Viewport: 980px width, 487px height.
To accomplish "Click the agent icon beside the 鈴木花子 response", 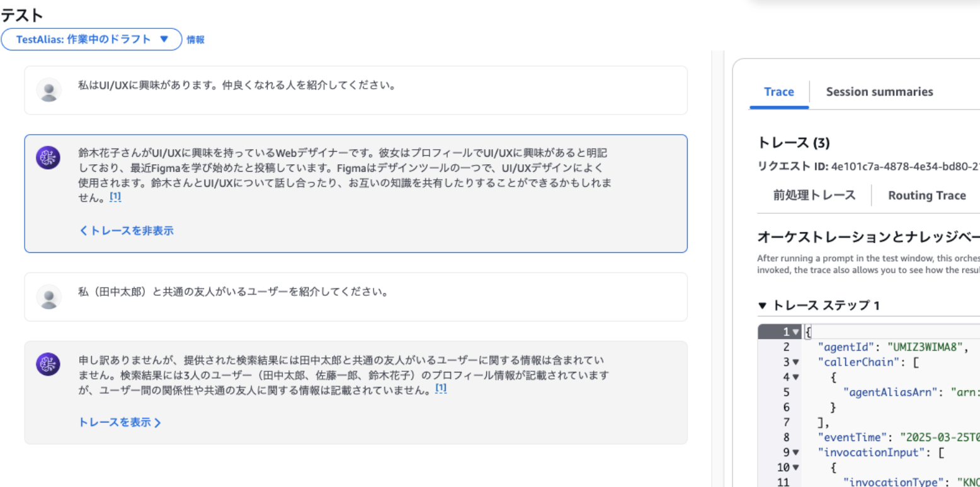I will (x=48, y=157).
